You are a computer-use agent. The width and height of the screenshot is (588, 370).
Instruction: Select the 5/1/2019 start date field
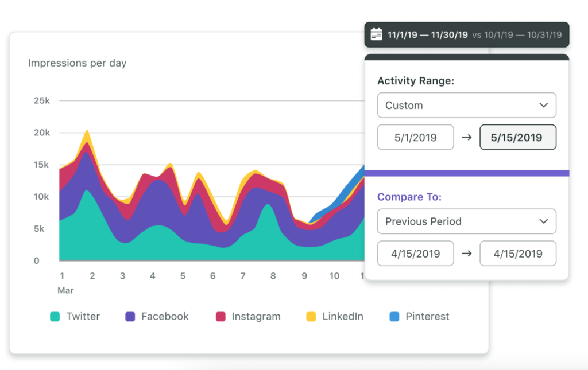point(415,138)
